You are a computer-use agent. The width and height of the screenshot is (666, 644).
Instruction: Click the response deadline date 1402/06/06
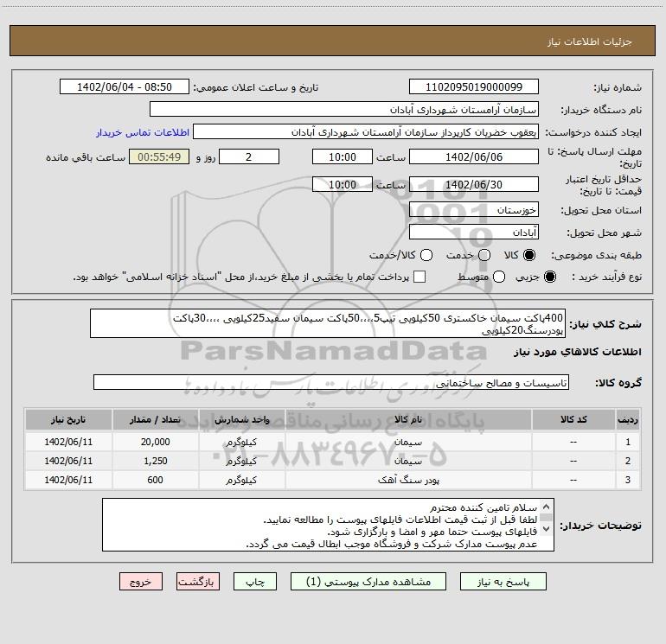pyautogui.click(x=474, y=157)
